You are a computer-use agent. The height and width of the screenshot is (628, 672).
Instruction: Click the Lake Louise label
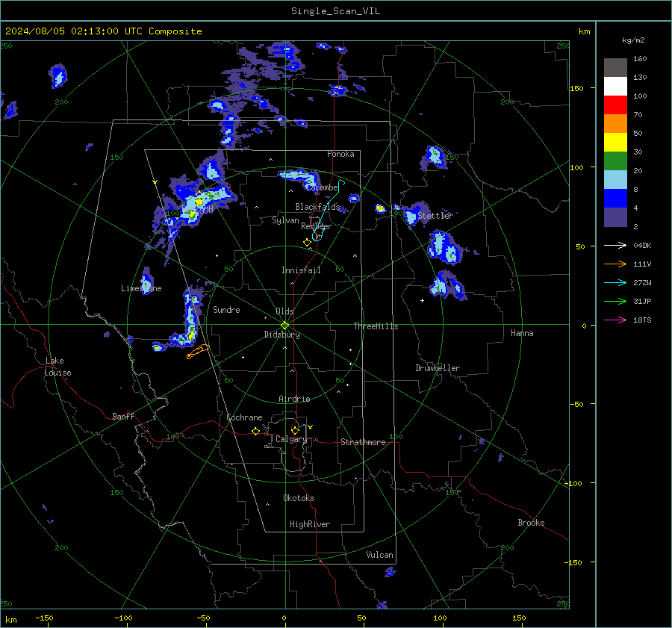click(x=57, y=367)
